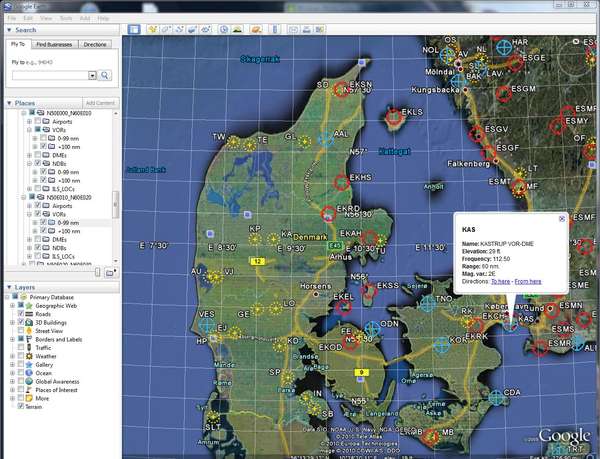Screen dimensions: 600x459
Task: Collapse the Layers panel triangle
Action: [9, 287]
